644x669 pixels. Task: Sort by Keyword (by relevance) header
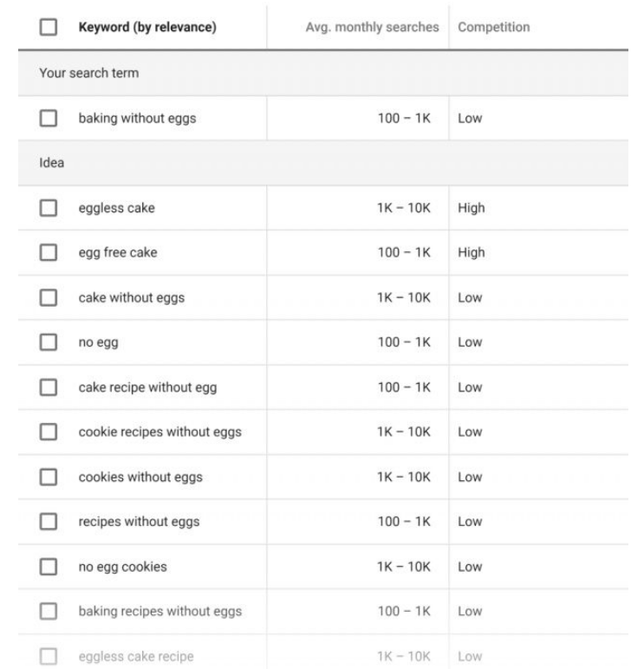pyautogui.click(x=147, y=27)
